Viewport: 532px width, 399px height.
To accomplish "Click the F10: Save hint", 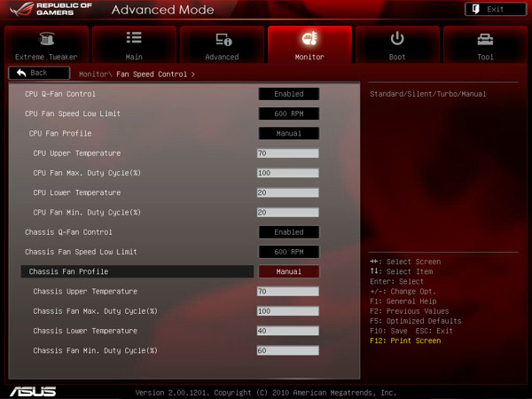I will (x=388, y=331).
